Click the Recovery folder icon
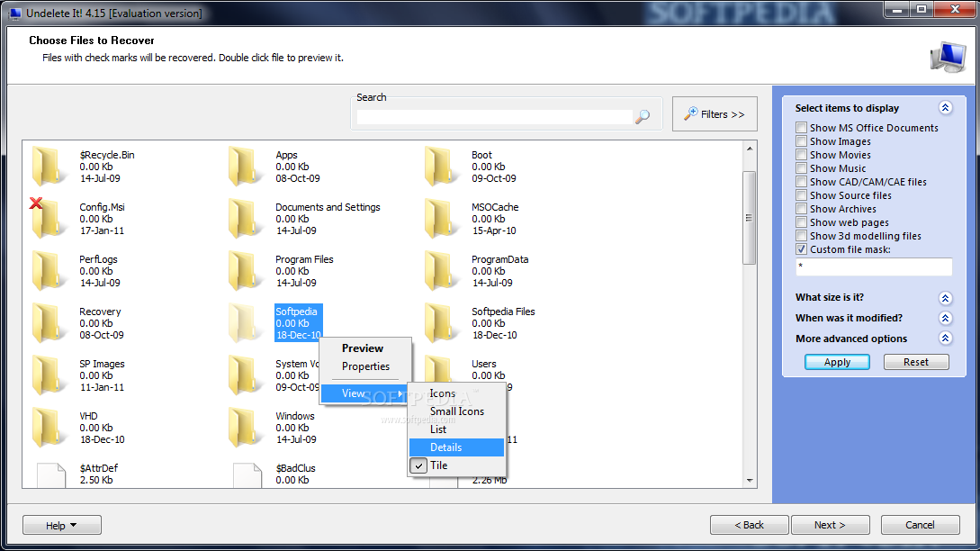Screen dimensions: 980x551 49,322
